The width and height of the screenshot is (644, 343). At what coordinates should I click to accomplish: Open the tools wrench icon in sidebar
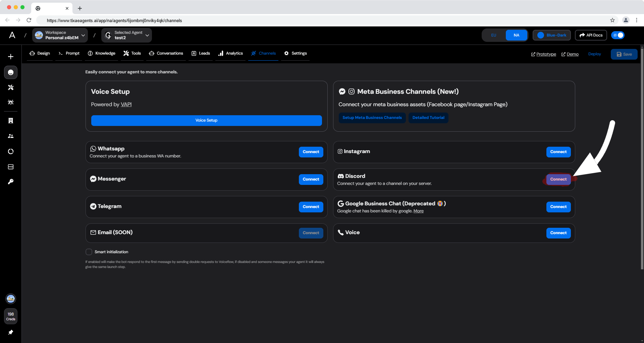tap(10, 87)
